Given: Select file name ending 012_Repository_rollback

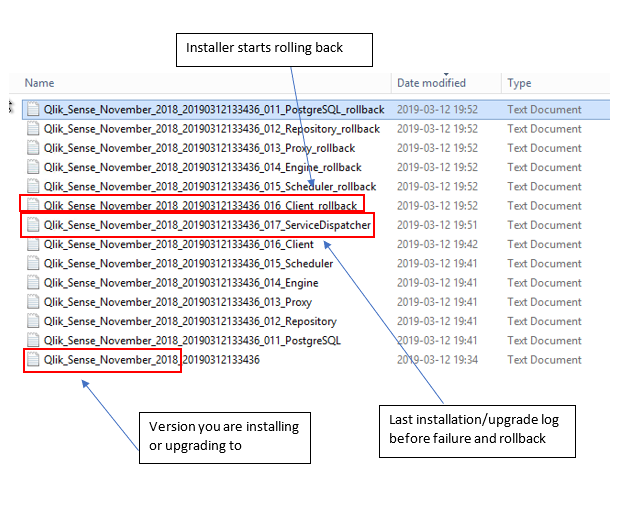Looking at the screenshot, I should point(212,129).
